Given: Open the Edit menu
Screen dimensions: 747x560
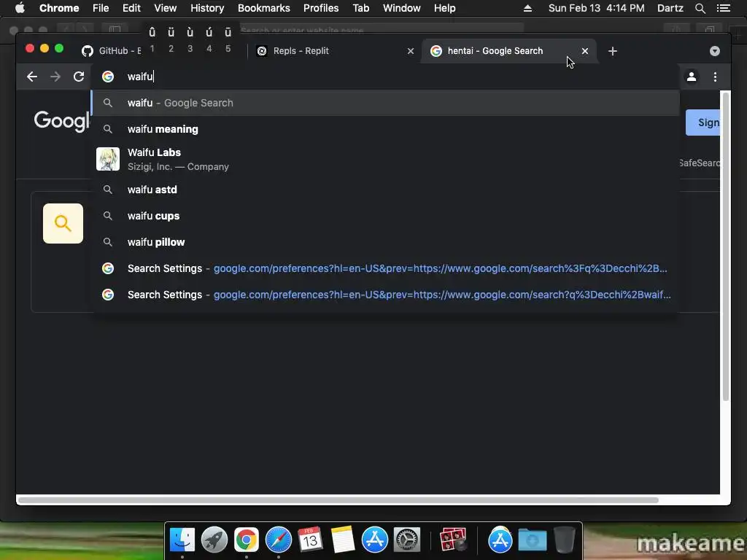Looking at the screenshot, I should coord(131,8).
